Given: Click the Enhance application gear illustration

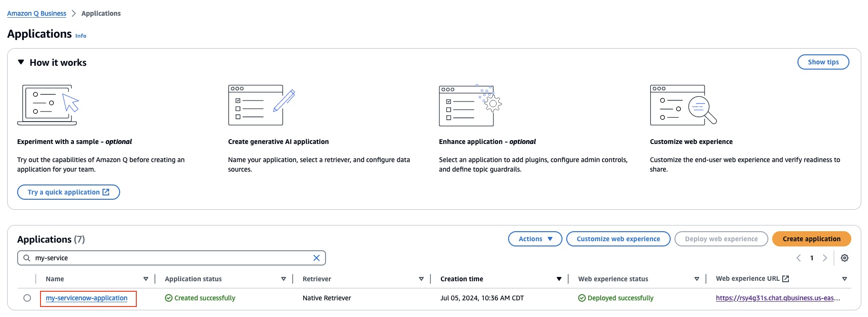Looking at the screenshot, I should click(470, 105).
